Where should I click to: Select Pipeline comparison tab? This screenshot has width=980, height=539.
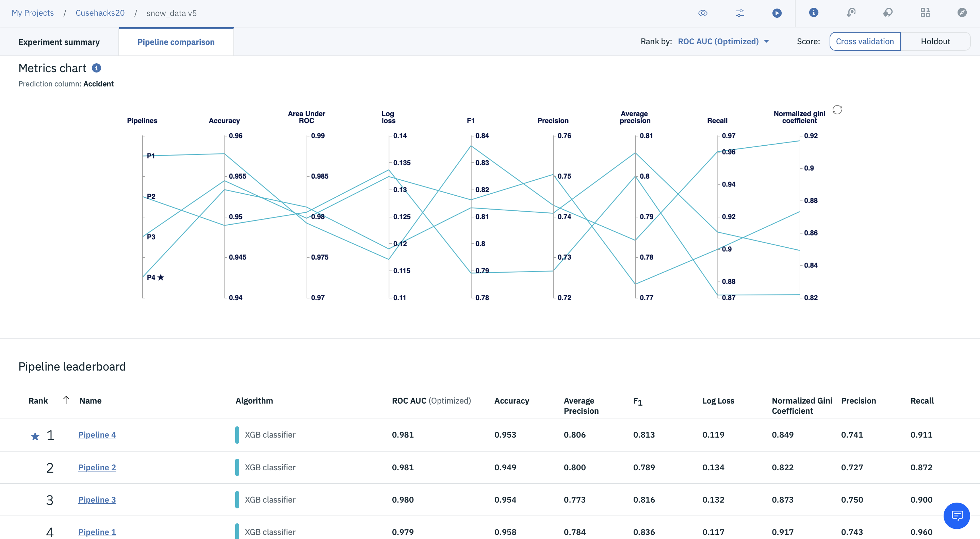[176, 42]
